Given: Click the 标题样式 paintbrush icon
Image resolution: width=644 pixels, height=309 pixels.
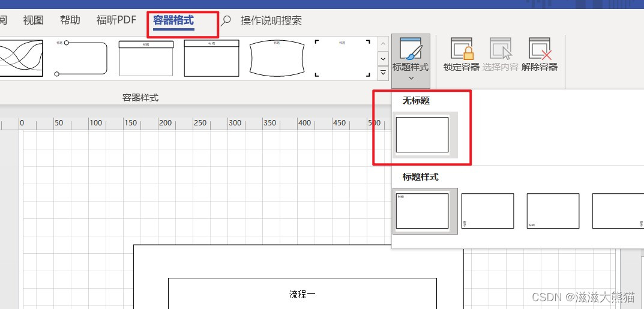Looking at the screenshot, I should coord(411,49).
